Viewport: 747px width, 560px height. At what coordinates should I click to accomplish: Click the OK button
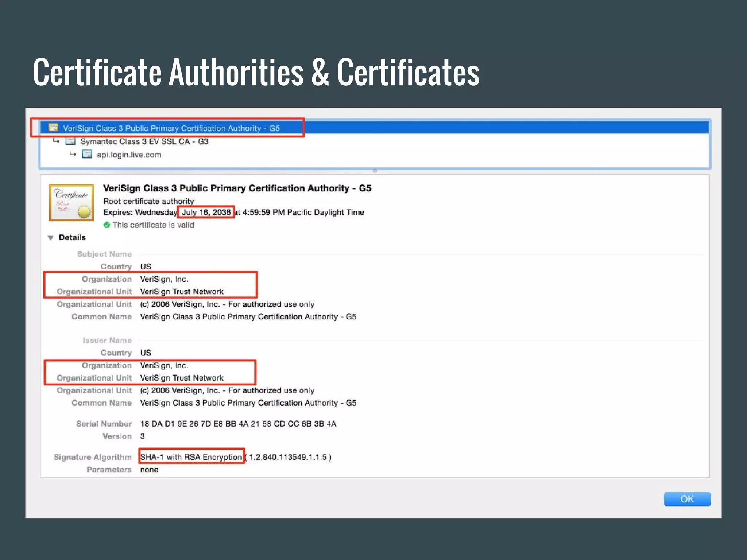click(x=687, y=499)
